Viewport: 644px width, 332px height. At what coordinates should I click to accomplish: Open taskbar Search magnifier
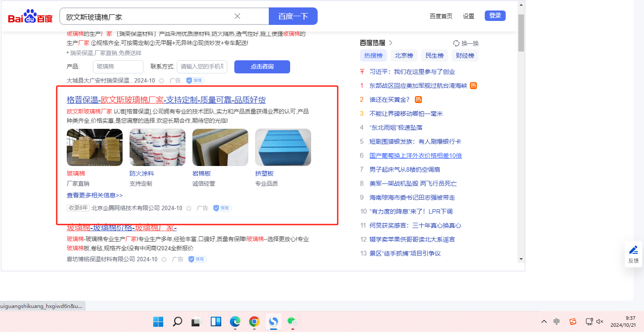tap(177, 322)
